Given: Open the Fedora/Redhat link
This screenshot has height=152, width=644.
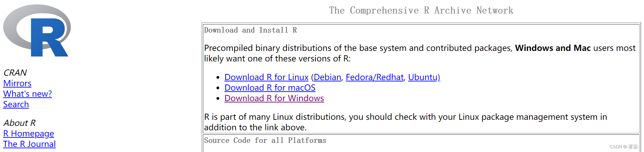Looking at the screenshot, I should (375, 77).
